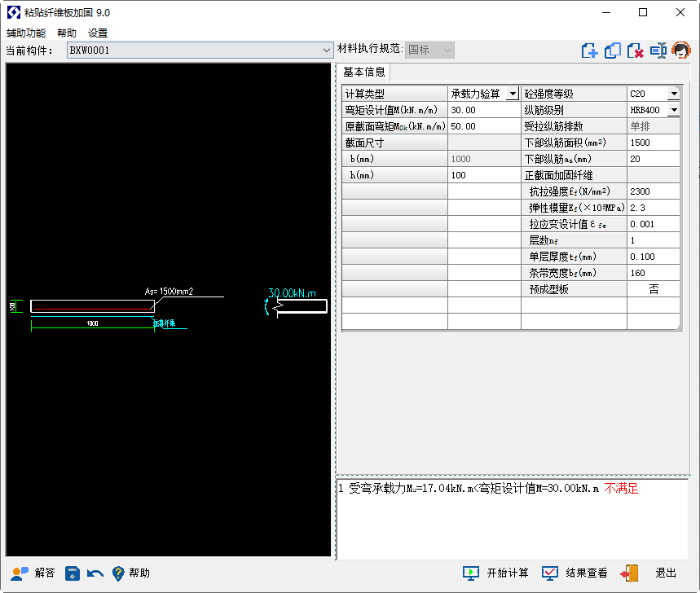Expand the 纵筋级别 HRB400 dropdown
Screen dimensions: 700x593
pos(673,110)
